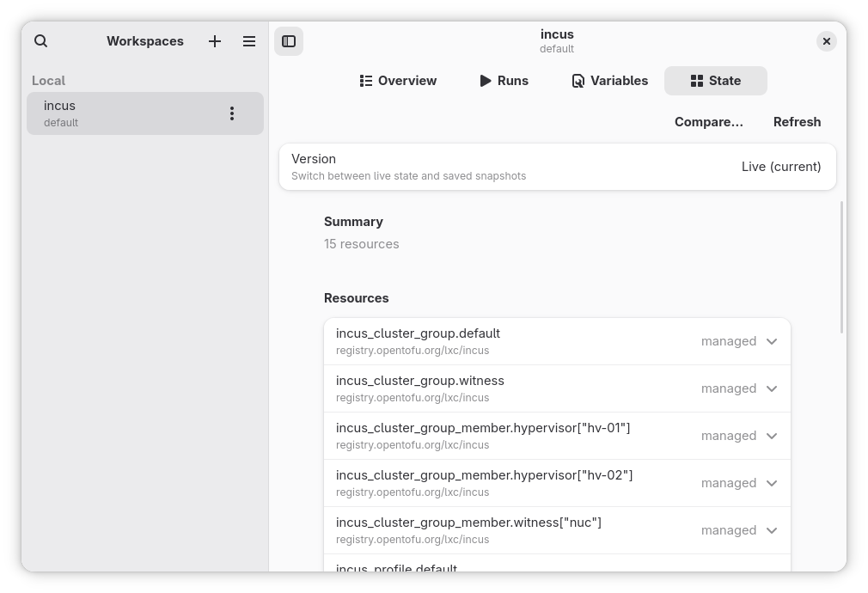Open the incus workspace kebab menu
The height and width of the screenshot is (593, 868).
(232, 113)
